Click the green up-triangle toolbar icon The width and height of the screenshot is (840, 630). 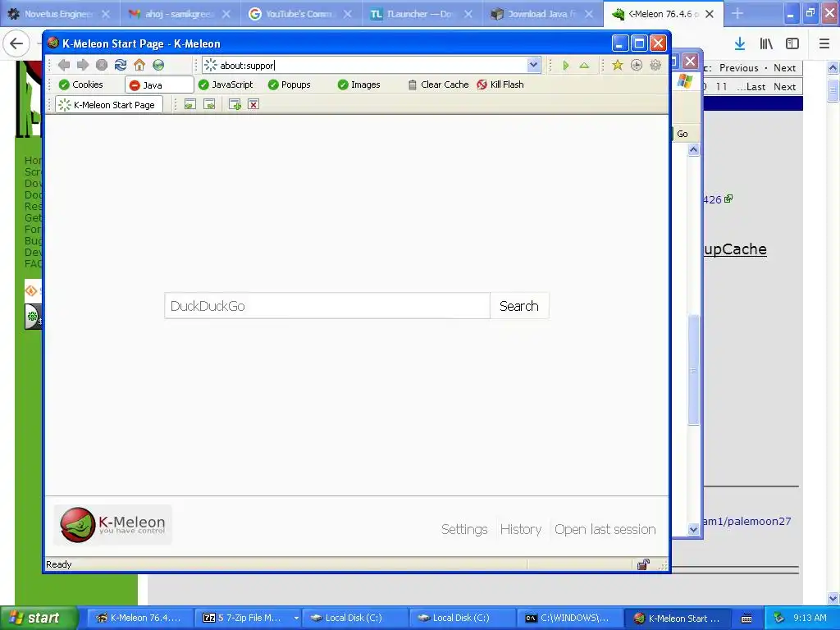coord(584,66)
